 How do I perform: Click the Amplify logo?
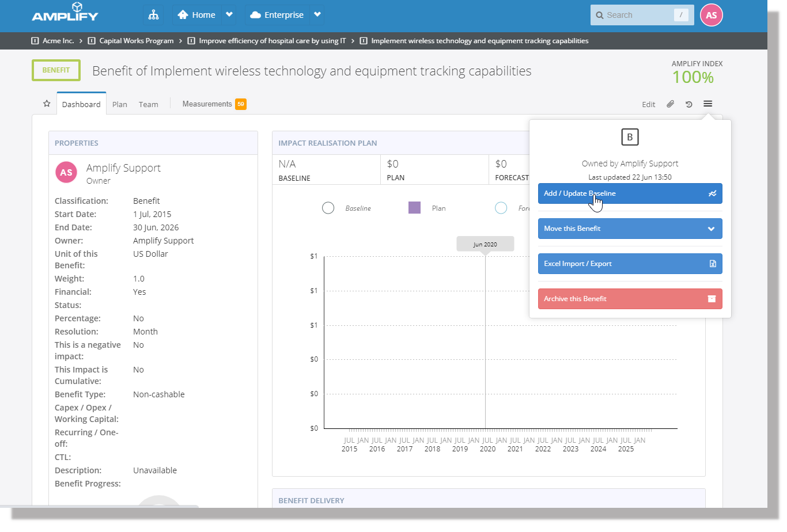(x=65, y=13)
